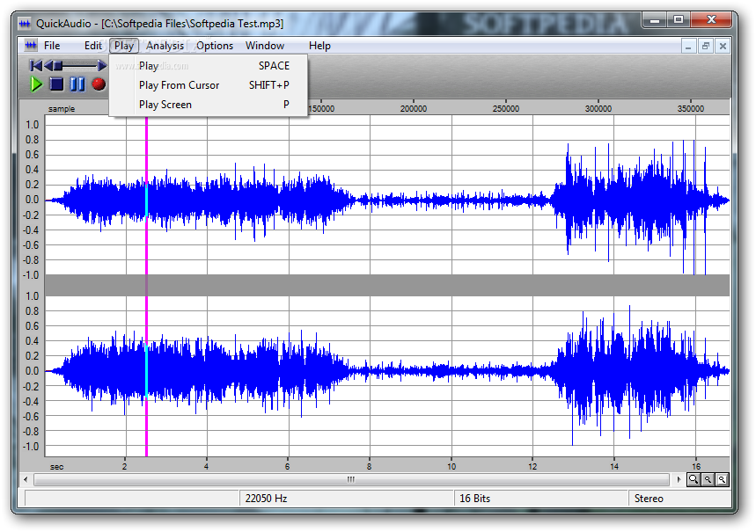756x532 pixels.
Task: Click the largest magnifier zoom icon
Action: [694, 479]
